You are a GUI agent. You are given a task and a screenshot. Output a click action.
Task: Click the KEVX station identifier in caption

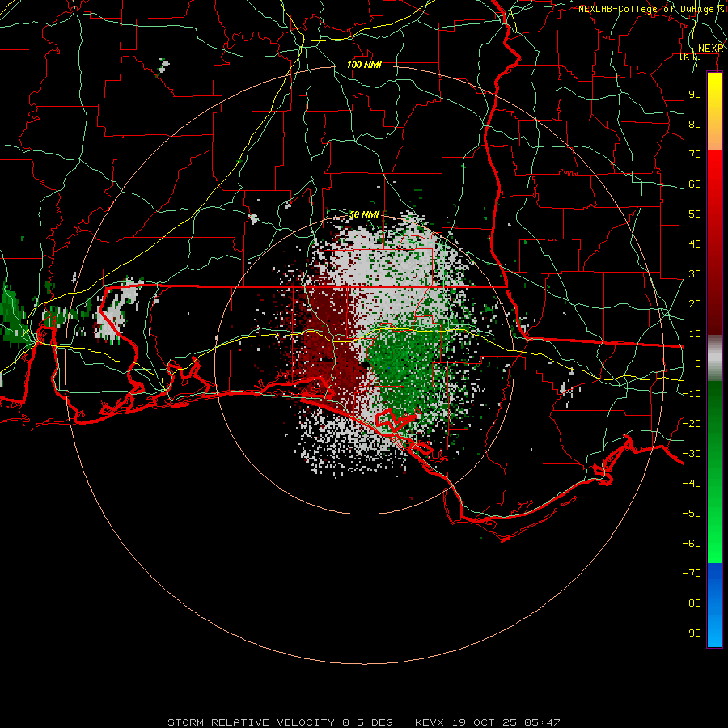pyautogui.click(x=430, y=722)
